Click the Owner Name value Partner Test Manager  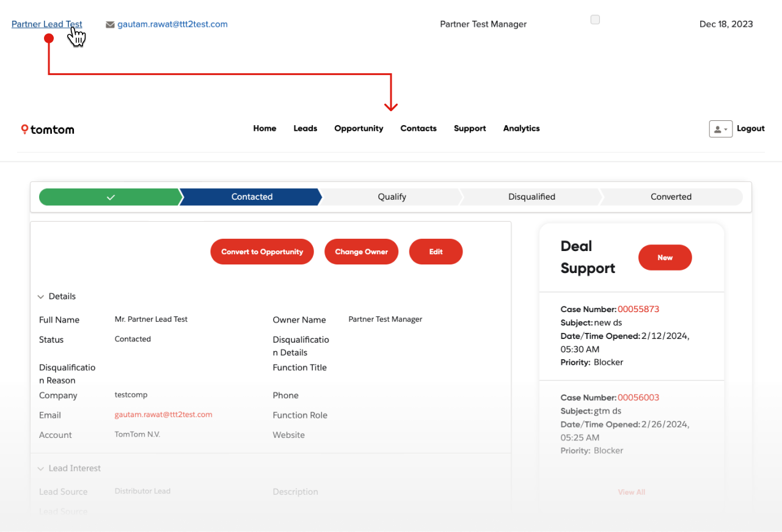385,319
